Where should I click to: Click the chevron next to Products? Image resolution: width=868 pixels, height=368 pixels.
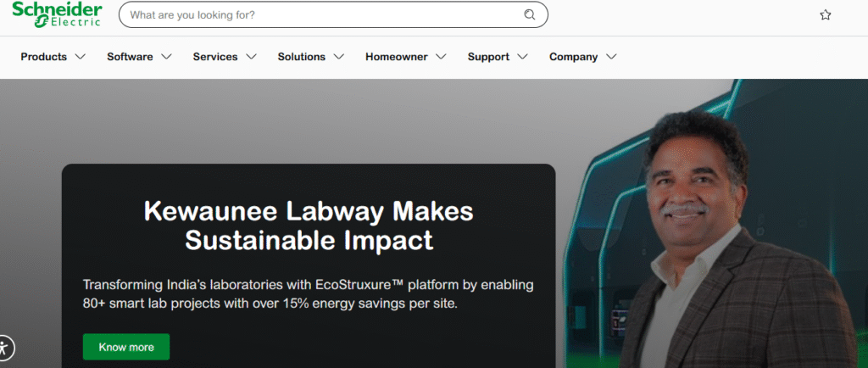pyautogui.click(x=81, y=57)
